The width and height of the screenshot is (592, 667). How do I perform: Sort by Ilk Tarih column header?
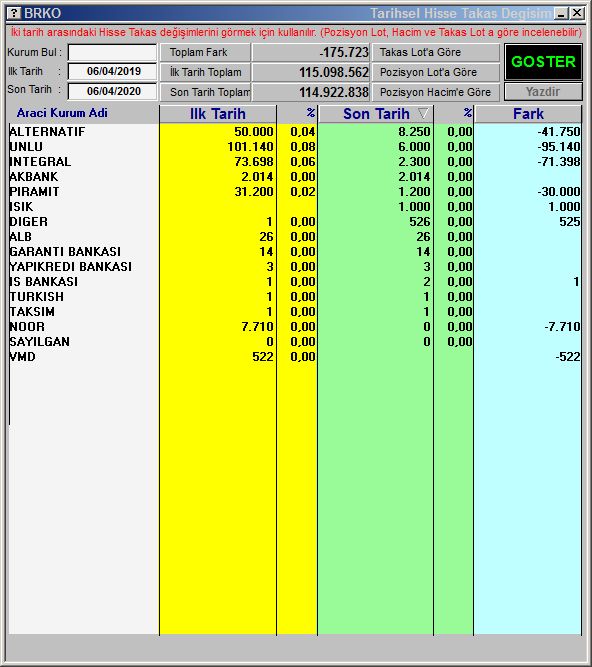click(x=218, y=114)
